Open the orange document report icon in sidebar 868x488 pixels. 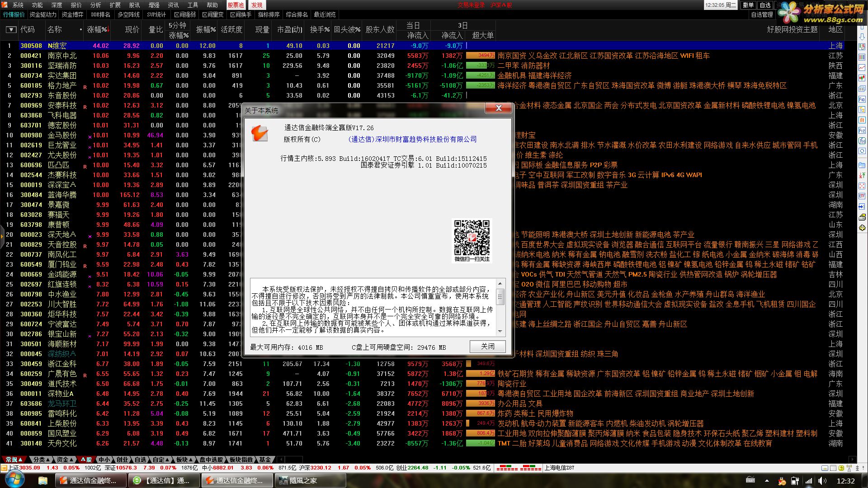[x=862, y=120]
